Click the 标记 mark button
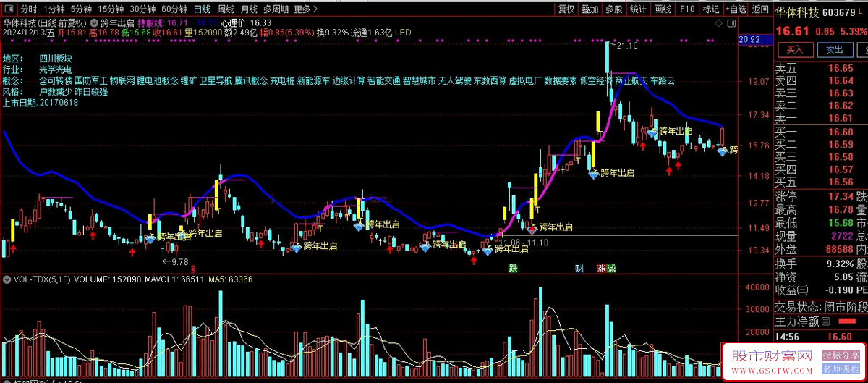 click(x=711, y=9)
